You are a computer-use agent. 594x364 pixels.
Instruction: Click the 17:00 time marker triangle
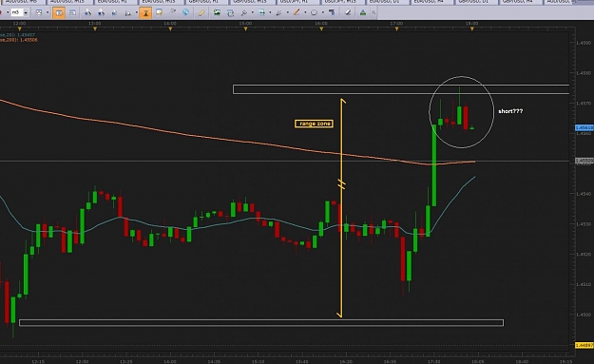tap(396, 29)
